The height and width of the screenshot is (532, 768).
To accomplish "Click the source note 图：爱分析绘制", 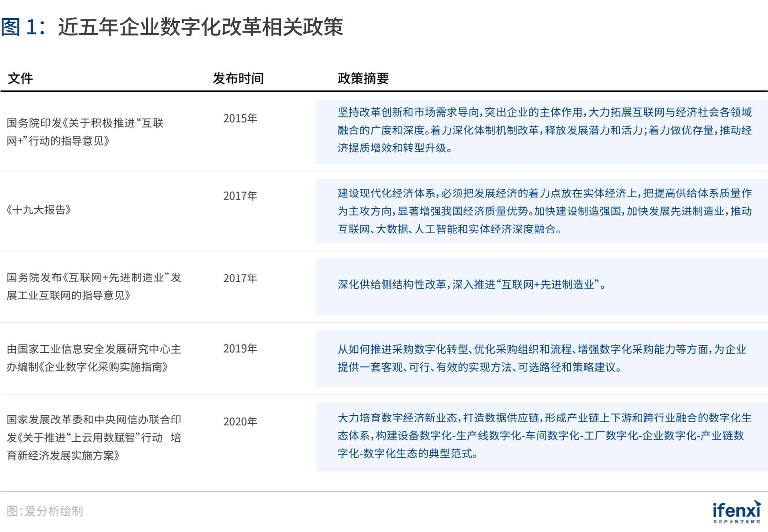I will (x=45, y=511).
